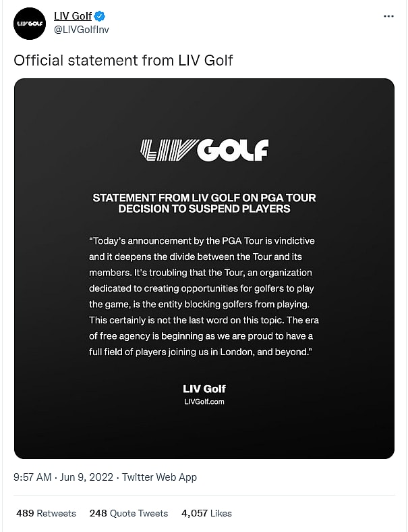Click the LIVGolf.com text in statement
This screenshot has width=408, height=532.
(204, 401)
